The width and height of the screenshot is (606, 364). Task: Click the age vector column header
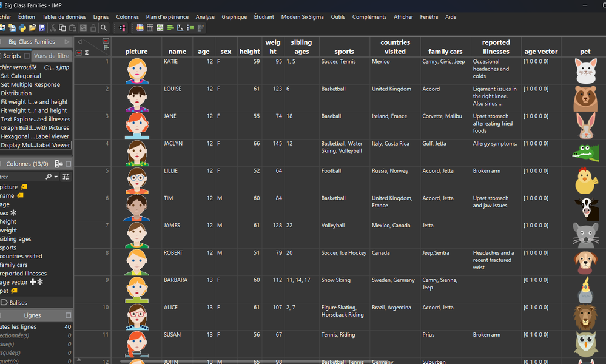540,47
